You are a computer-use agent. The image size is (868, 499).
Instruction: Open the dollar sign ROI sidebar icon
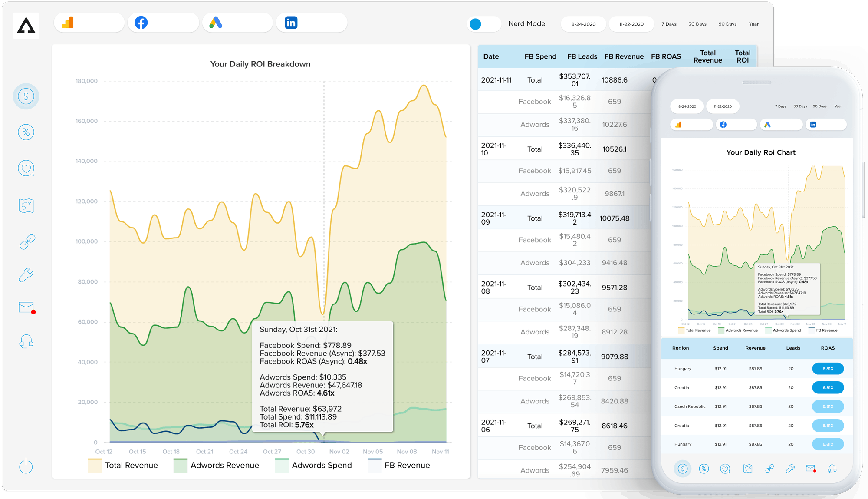coord(26,96)
